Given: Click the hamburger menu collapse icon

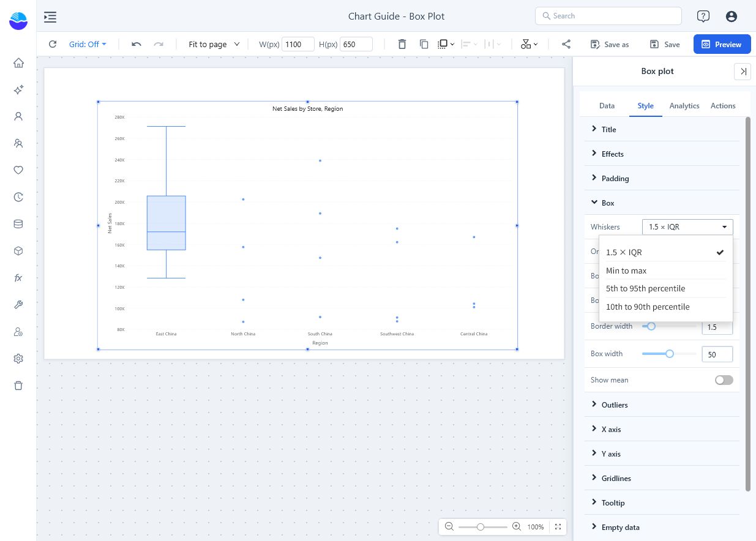Looking at the screenshot, I should click(x=50, y=17).
